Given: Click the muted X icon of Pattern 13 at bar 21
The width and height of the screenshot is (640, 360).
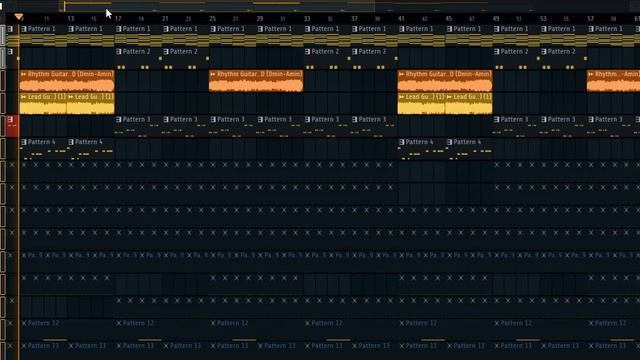Looking at the screenshot, I should pos(166,346).
